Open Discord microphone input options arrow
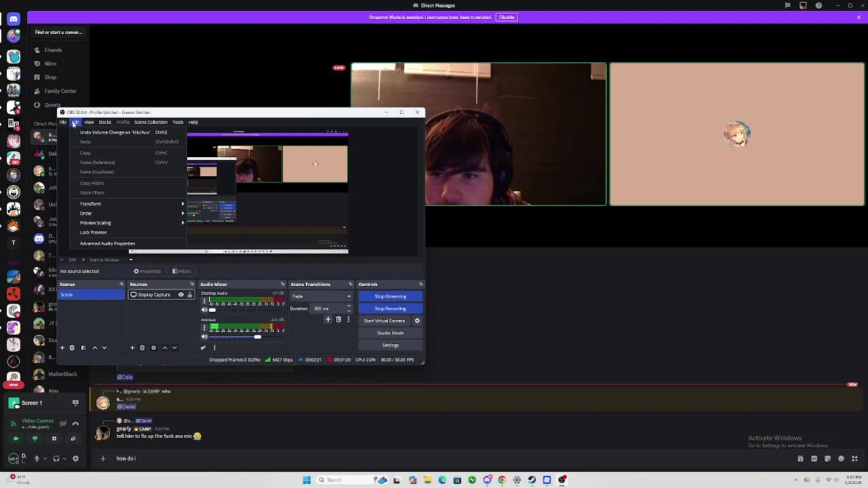The width and height of the screenshot is (868, 488). tap(44, 459)
